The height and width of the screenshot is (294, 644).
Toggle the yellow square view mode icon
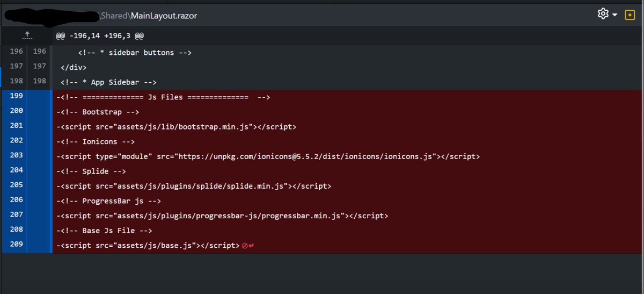coord(630,15)
